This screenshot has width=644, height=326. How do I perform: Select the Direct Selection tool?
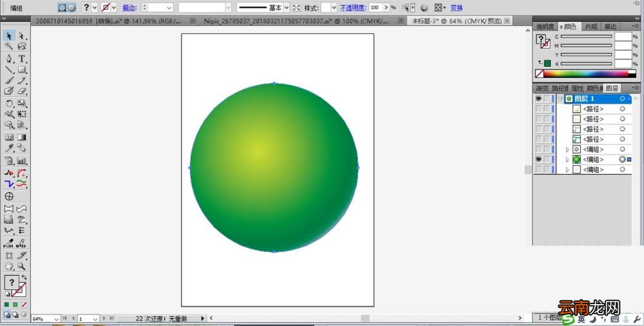coord(22,36)
